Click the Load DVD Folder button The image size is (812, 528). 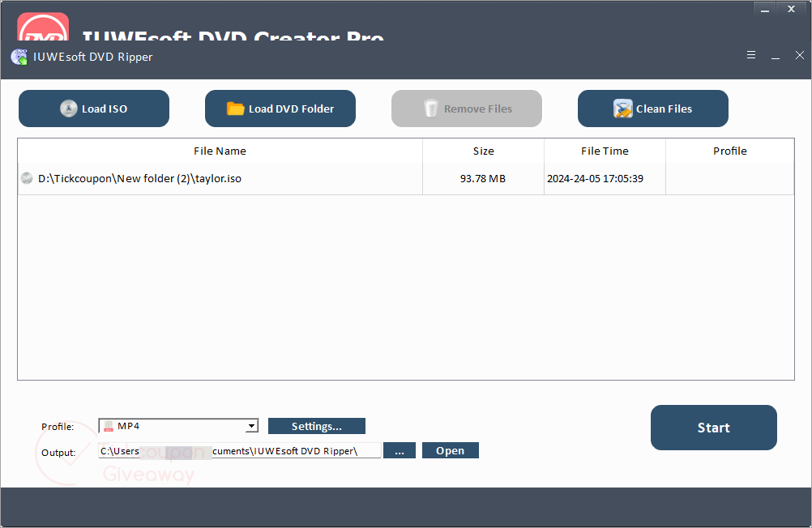tap(280, 109)
